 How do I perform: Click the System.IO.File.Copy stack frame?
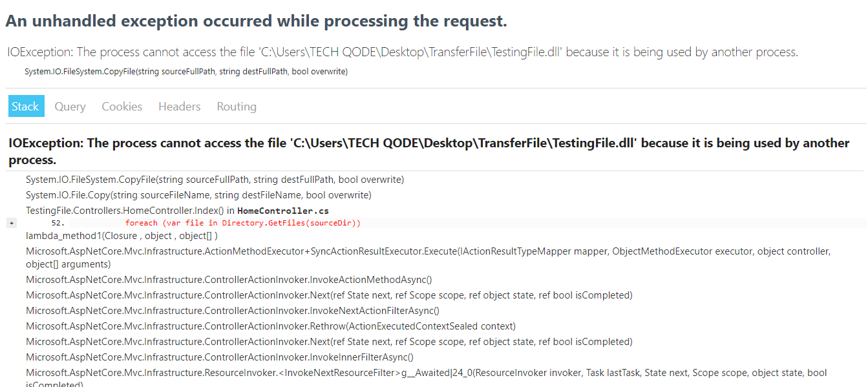pos(198,195)
